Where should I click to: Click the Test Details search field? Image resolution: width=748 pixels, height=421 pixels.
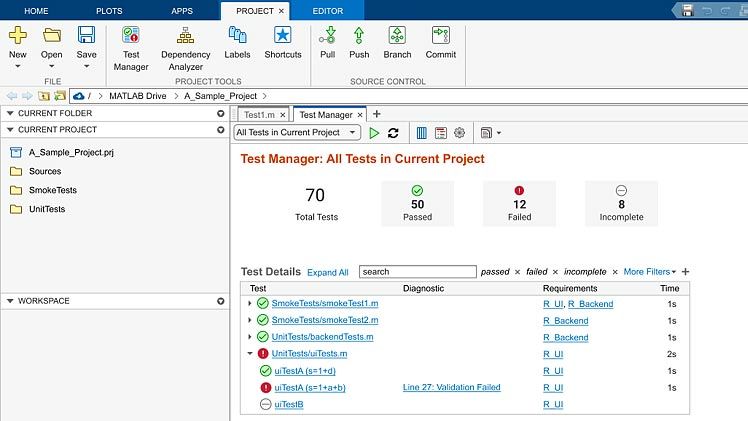(x=417, y=272)
